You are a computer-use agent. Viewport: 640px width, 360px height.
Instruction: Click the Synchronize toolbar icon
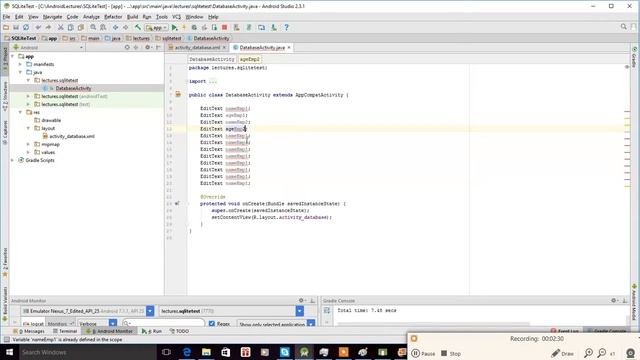pyautogui.click(x=26, y=27)
